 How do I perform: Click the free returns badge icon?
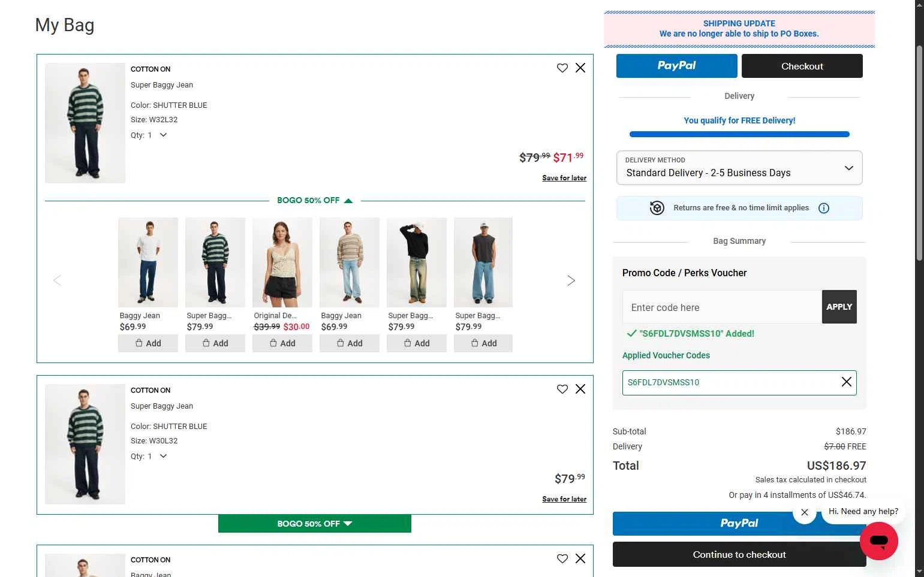tap(657, 208)
